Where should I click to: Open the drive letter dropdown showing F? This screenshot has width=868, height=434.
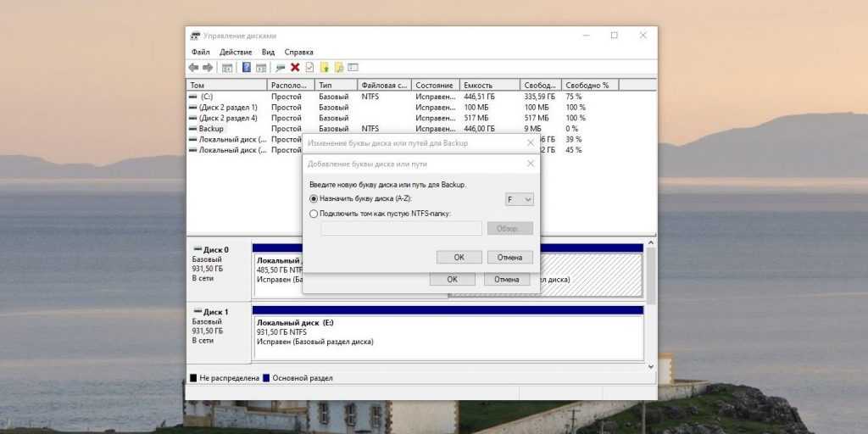click(x=519, y=199)
